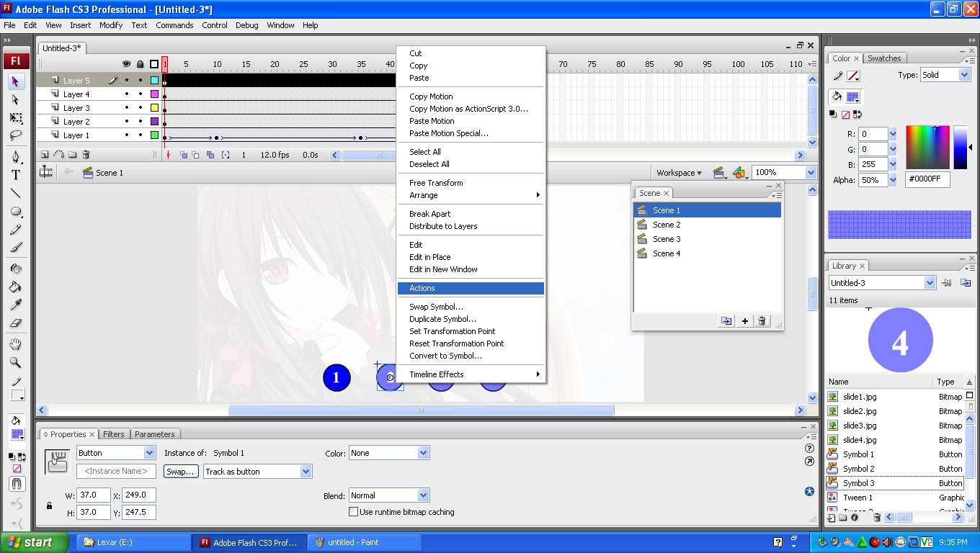Image resolution: width=980 pixels, height=553 pixels.
Task: Choose the Free Transform tool in toolbar
Action: tap(15, 117)
